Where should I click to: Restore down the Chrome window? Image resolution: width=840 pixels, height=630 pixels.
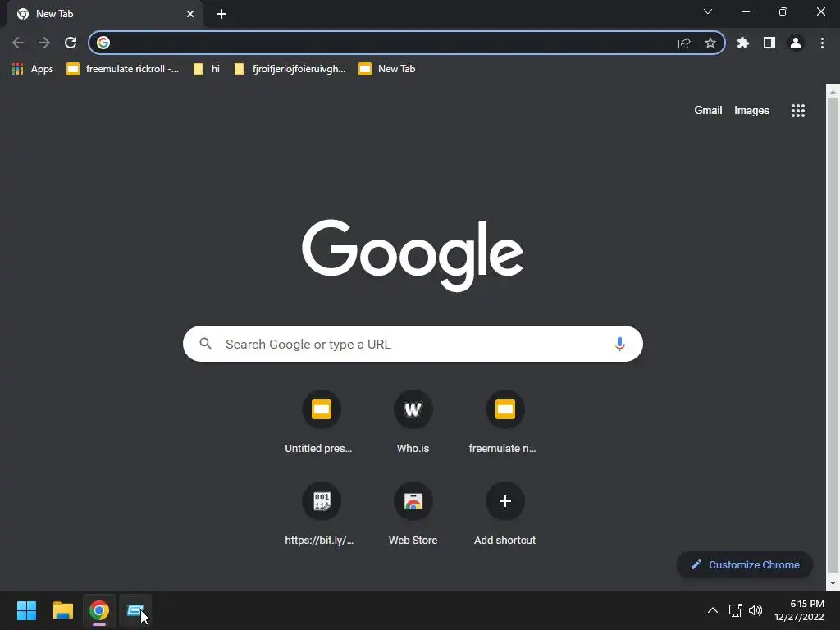click(783, 11)
